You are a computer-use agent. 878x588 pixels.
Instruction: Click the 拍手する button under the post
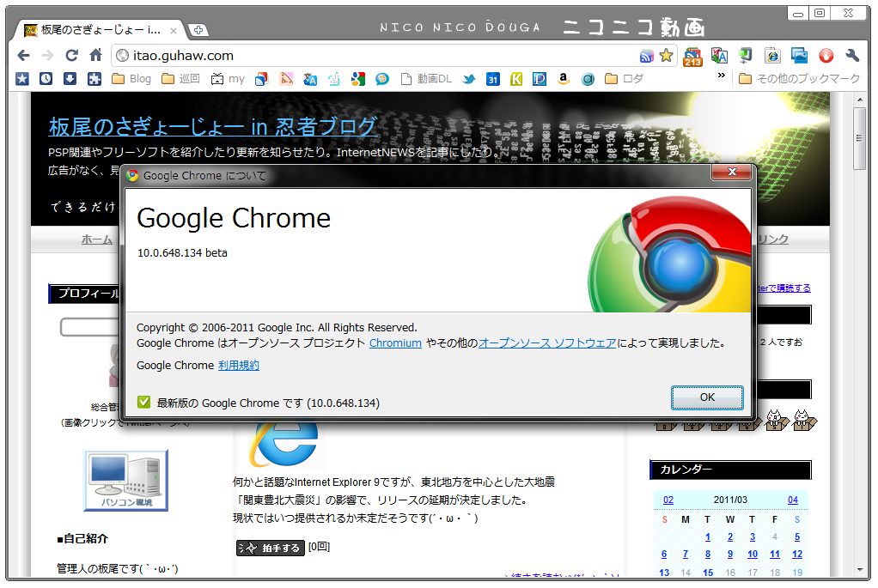pyautogui.click(x=271, y=548)
